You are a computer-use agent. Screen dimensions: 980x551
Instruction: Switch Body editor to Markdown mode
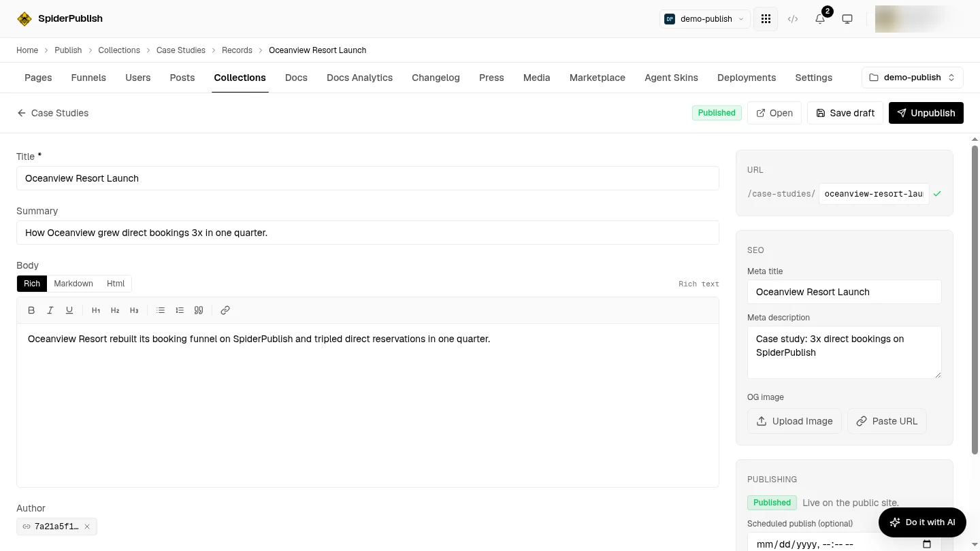73,284
